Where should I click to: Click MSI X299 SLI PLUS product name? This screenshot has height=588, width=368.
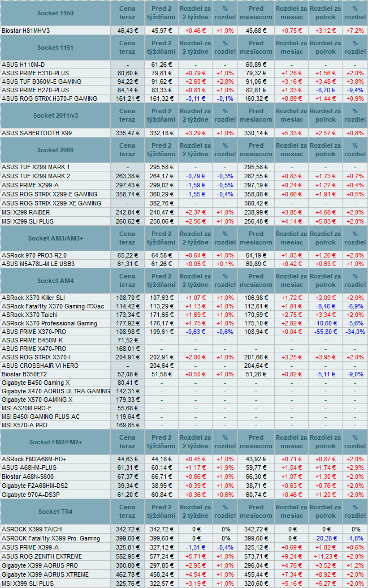28,221
